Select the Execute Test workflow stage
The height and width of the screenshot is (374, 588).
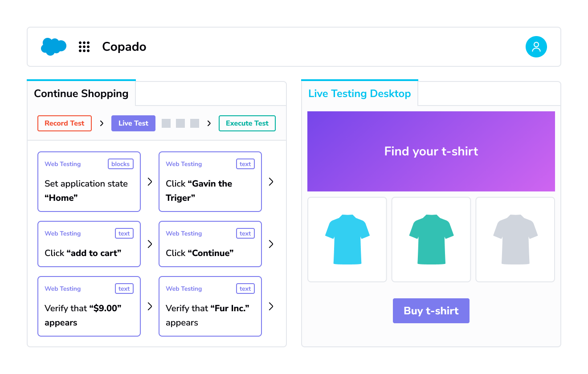[x=247, y=123]
